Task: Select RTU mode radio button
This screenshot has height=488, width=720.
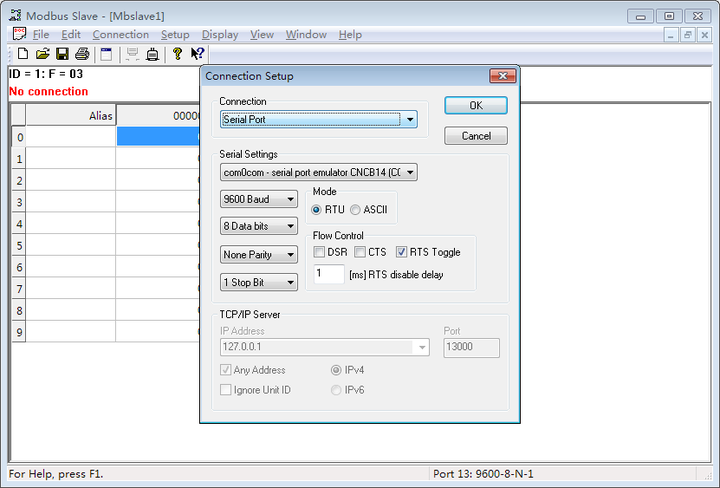Action: (x=316, y=210)
